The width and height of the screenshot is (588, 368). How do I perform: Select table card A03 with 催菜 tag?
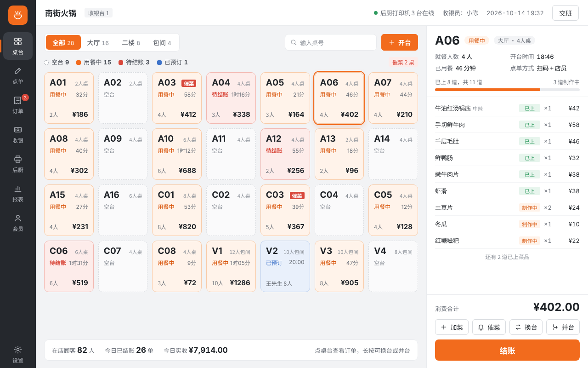pyautogui.click(x=177, y=98)
